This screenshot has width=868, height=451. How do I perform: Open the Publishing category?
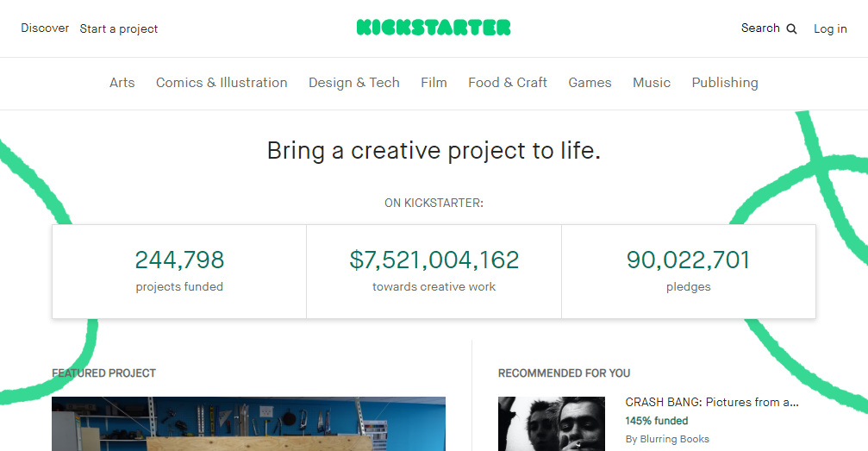pos(725,83)
